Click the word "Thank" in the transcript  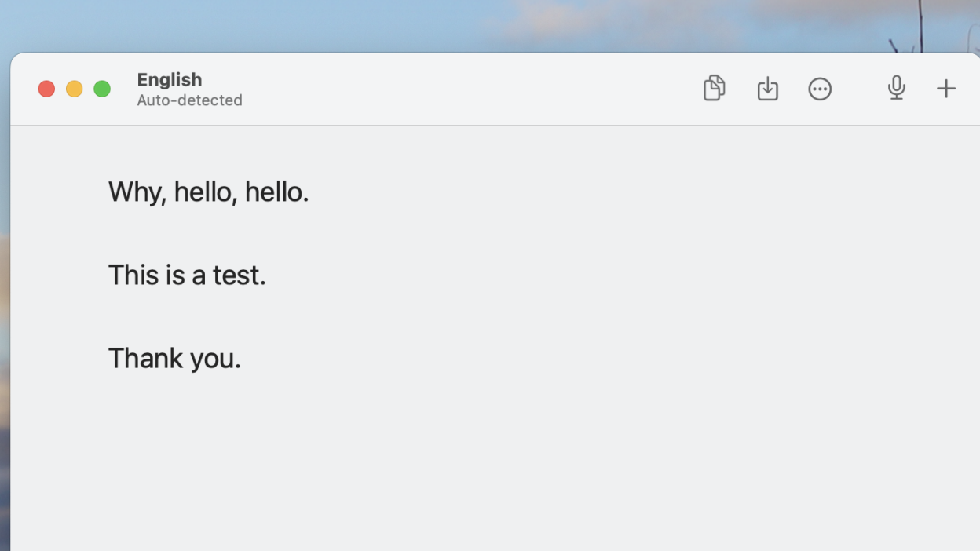click(145, 359)
